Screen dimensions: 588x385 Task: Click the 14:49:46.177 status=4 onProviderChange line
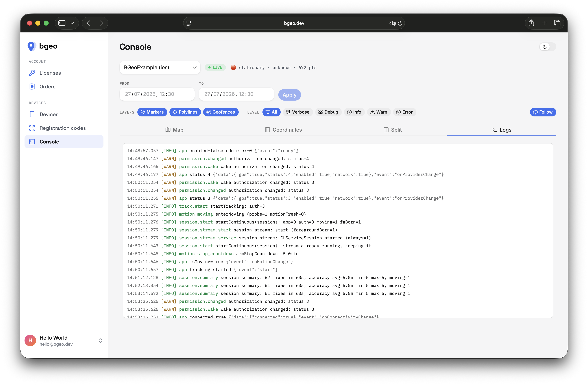(x=285, y=174)
